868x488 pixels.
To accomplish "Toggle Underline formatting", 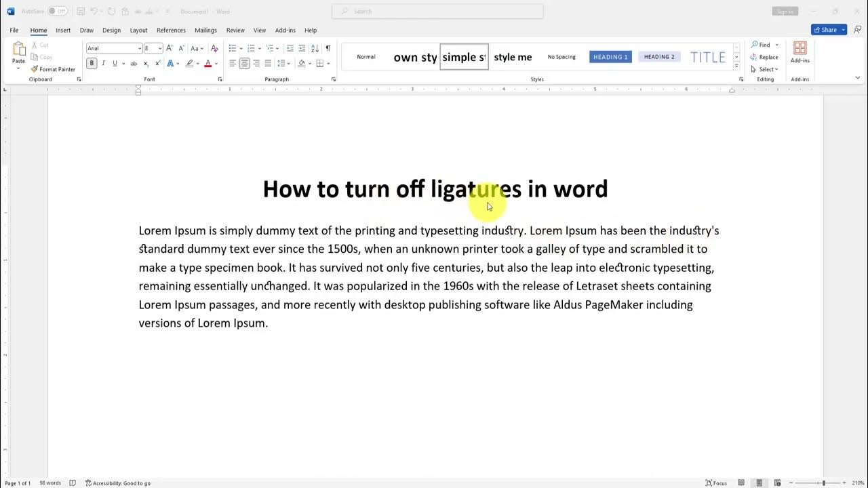I will (115, 63).
